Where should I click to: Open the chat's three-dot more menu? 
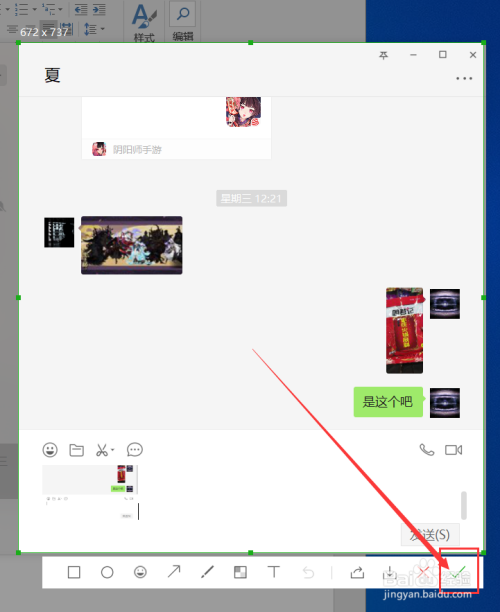click(x=464, y=78)
